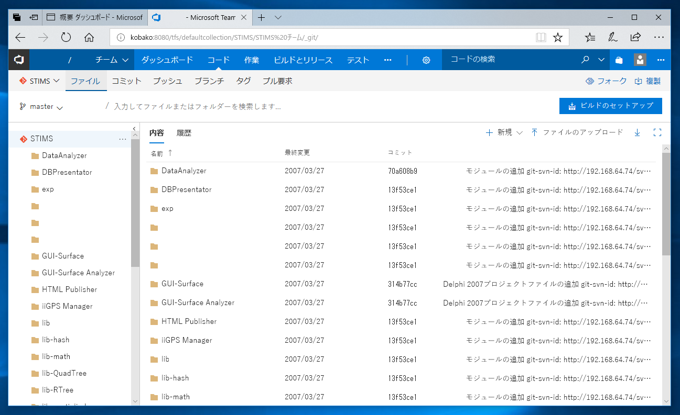Open the ビルドとリリース hub
This screenshot has width=680, height=415.
click(303, 60)
